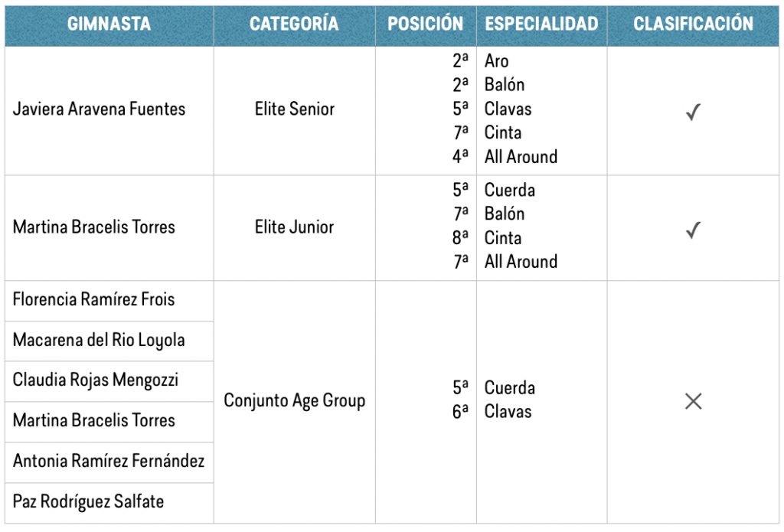
Task: Click the checkmark in Elite Junior row
Action: click(693, 230)
